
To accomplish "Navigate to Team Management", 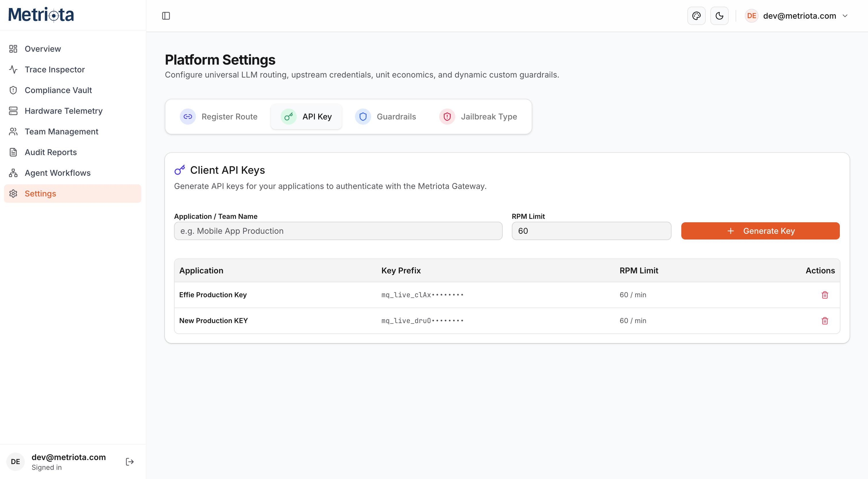I will pos(72,132).
